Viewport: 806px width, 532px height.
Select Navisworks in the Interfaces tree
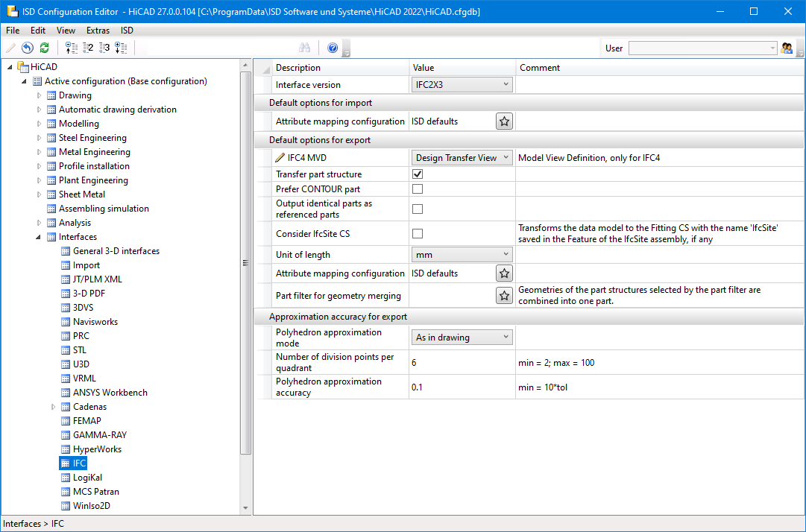coord(95,322)
